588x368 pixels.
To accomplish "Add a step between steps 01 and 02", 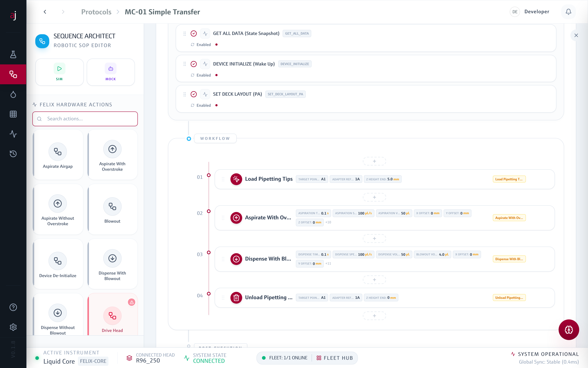I will (x=374, y=197).
